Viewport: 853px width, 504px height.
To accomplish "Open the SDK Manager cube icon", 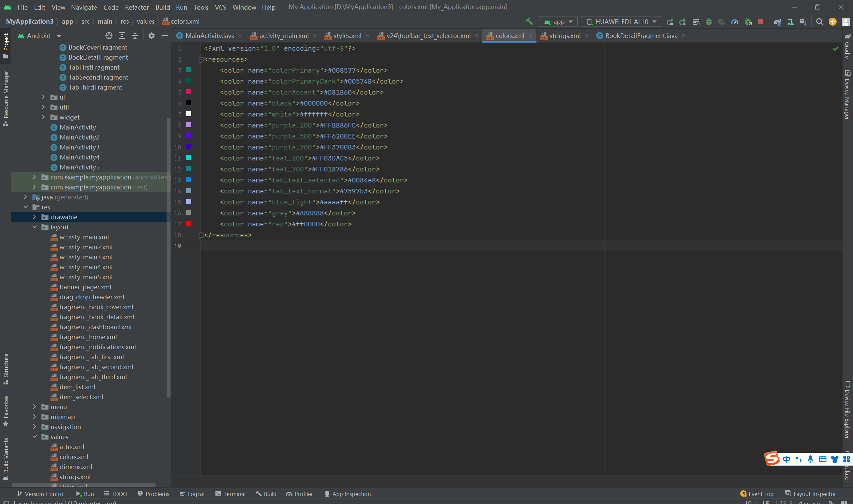I will [803, 22].
